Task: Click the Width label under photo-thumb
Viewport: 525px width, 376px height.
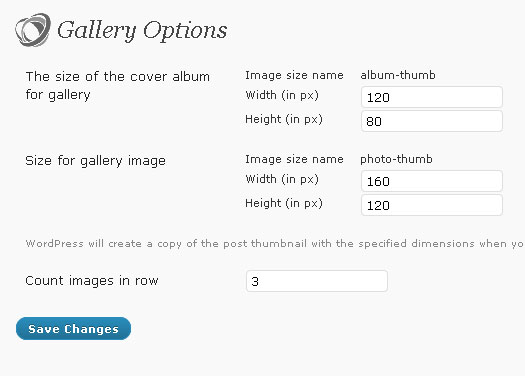Action: (282, 179)
